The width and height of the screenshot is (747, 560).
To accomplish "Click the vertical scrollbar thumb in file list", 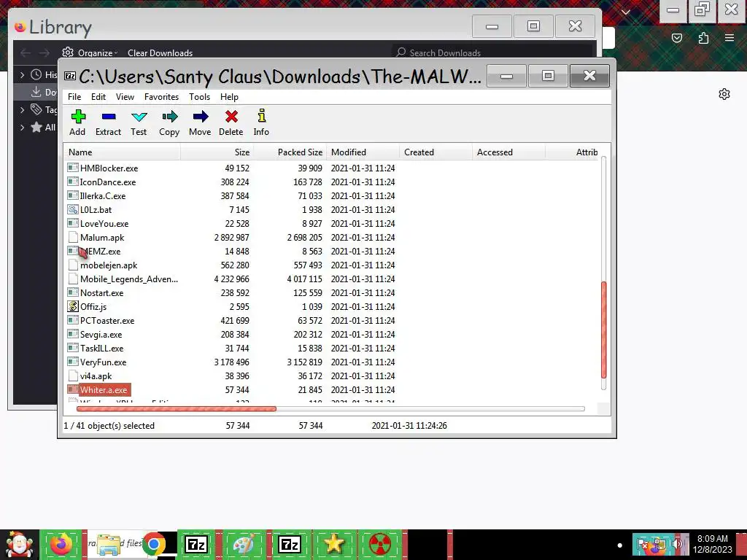I will tap(603, 330).
